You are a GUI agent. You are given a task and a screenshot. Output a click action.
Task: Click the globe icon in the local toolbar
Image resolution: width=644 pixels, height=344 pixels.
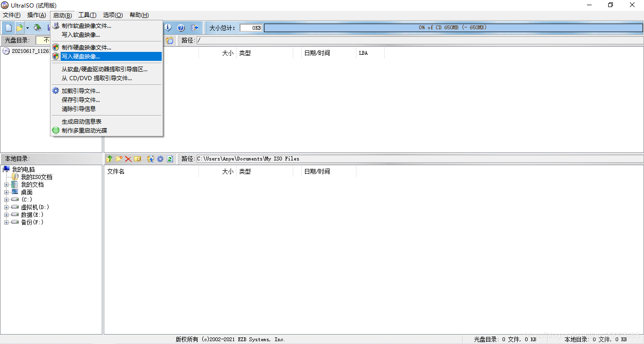(151, 159)
